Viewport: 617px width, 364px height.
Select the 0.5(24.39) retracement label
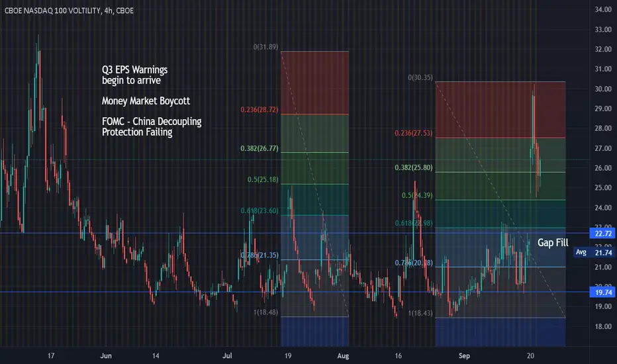click(417, 196)
